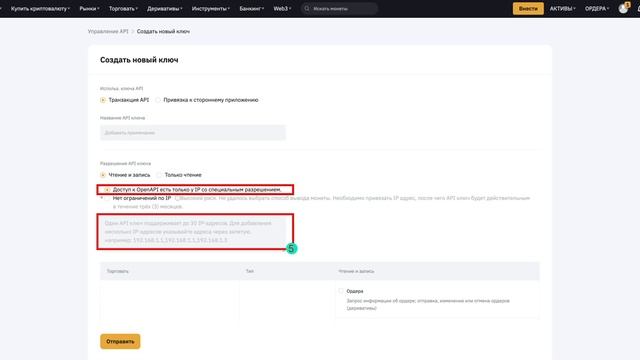Select Привязка к стороннему приложению radio option
Image resolution: width=640 pixels, height=360 pixels.
point(158,100)
